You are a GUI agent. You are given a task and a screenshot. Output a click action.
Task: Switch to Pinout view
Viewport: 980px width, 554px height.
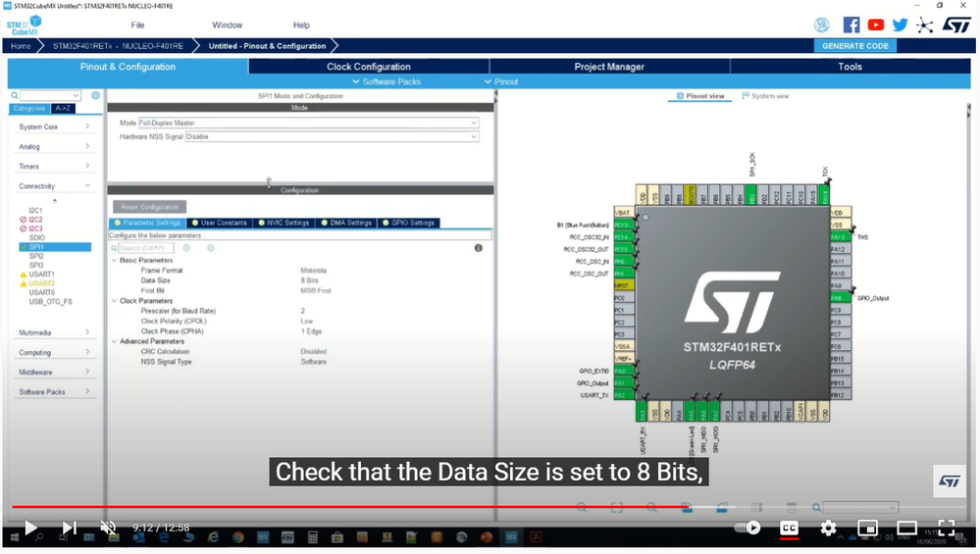click(x=700, y=95)
